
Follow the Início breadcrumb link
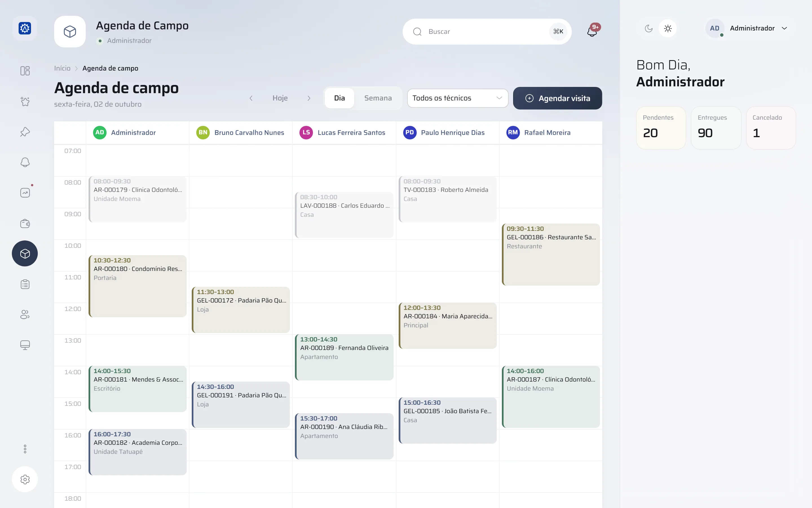click(62, 68)
